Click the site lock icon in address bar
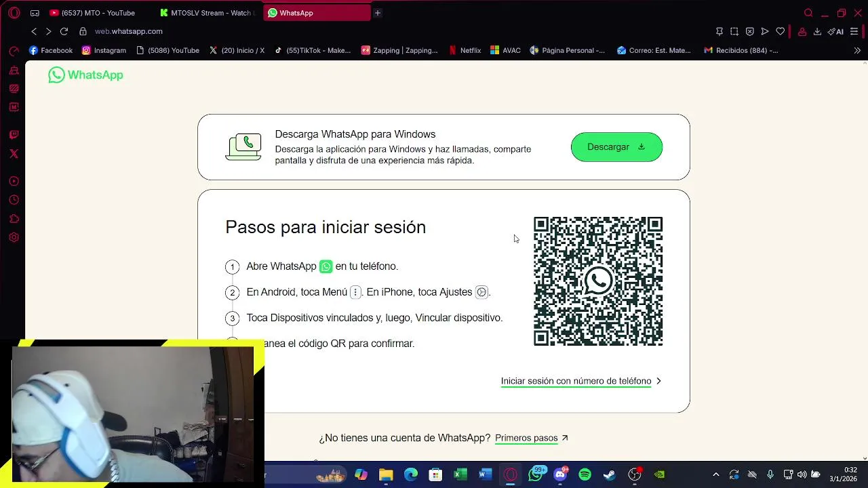This screenshot has height=488, width=868. tap(83, 31)
